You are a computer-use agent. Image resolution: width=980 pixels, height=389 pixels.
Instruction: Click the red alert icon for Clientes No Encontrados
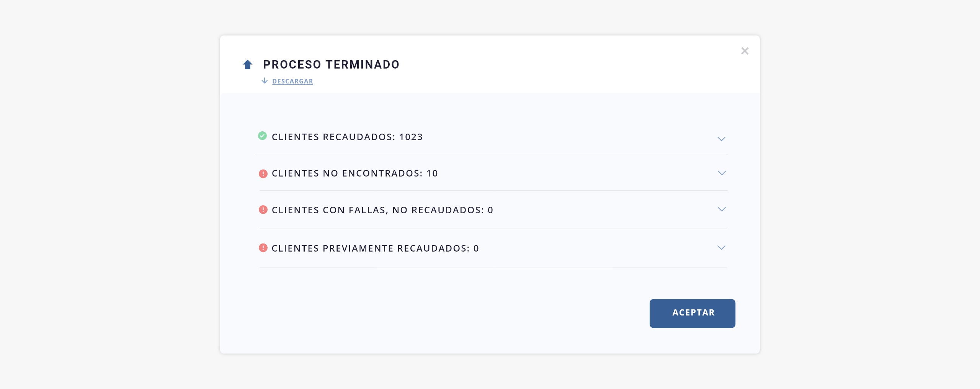click(263, 174)
